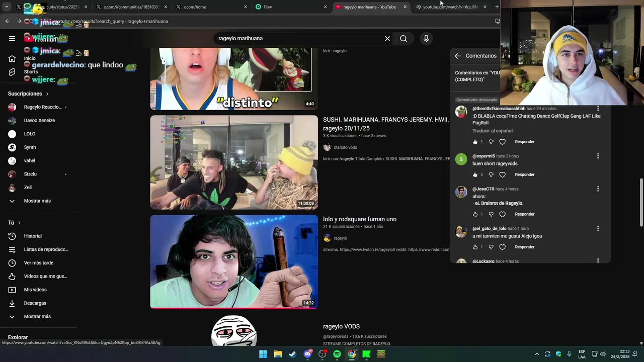Screen dimensions: 644x362
Task: Open a new browser tab
Action: pos(497,7)
